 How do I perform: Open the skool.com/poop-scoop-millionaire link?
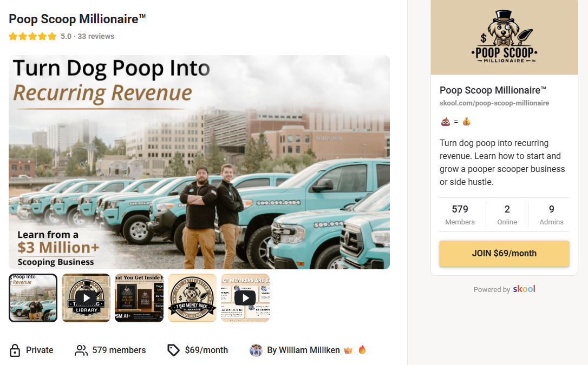tap(494, 103)
